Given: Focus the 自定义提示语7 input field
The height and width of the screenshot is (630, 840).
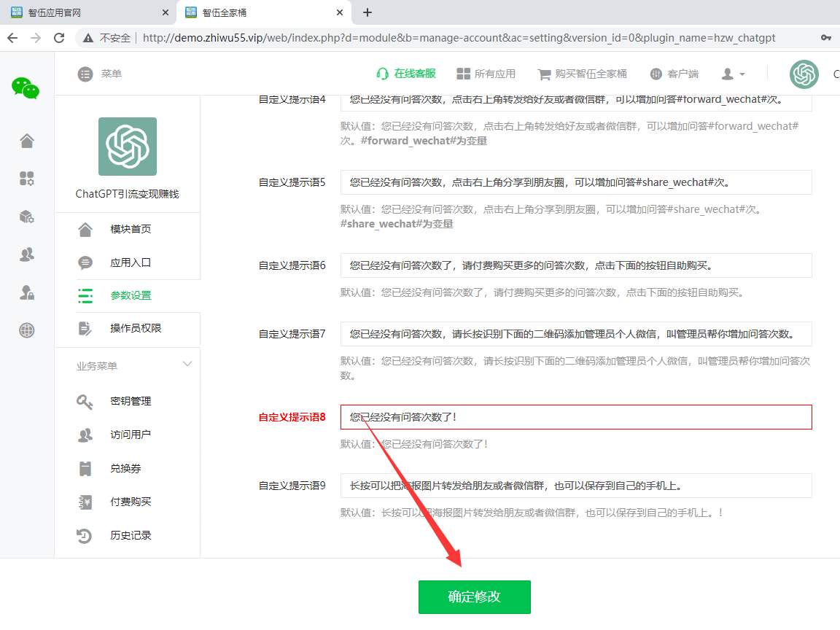Looking at the screenshot, I should pyautogui.click(x=576, y=334).
